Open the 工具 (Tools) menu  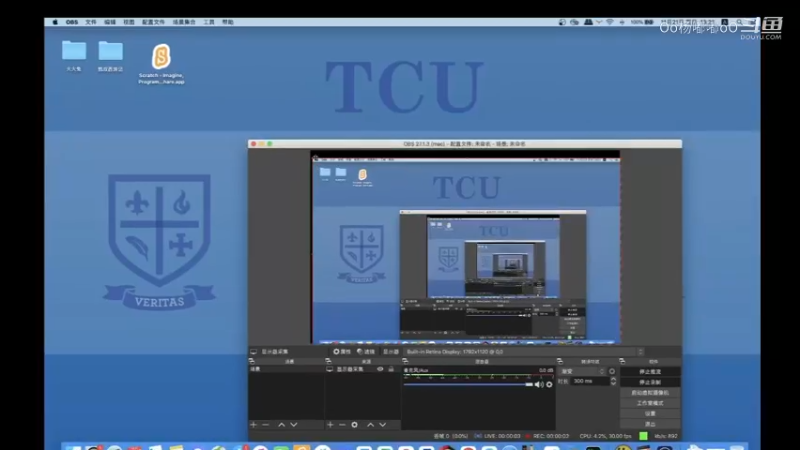click(209, 22)
